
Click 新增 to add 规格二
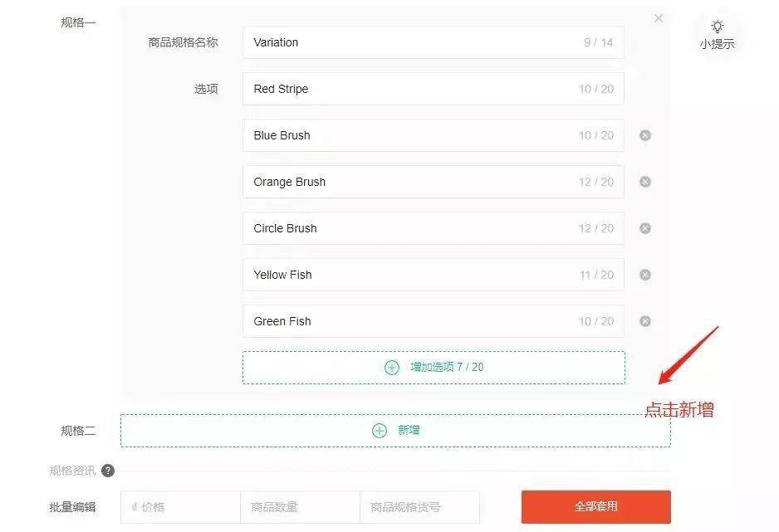coord(395,430)
